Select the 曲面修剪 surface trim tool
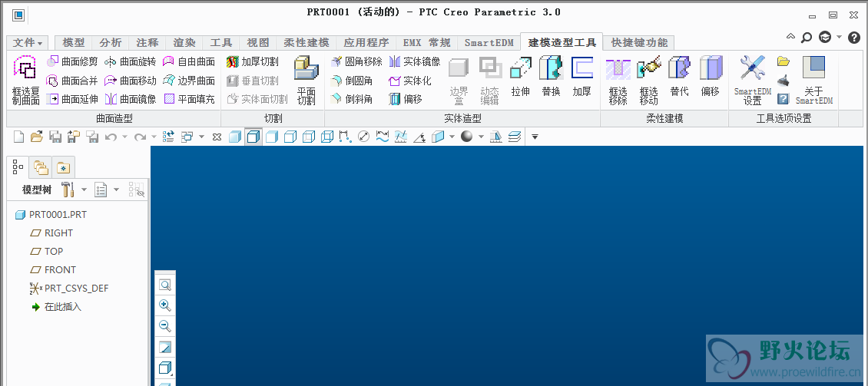The height and width of the screenshot is (386, 868). pos(72,61)
